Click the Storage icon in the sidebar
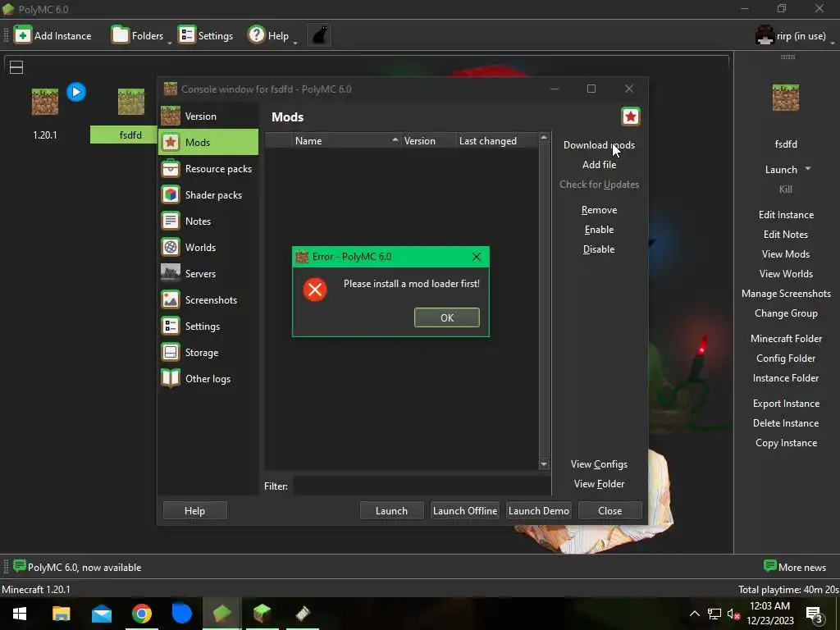The image size is (840, 630). (x=171, y=353)
